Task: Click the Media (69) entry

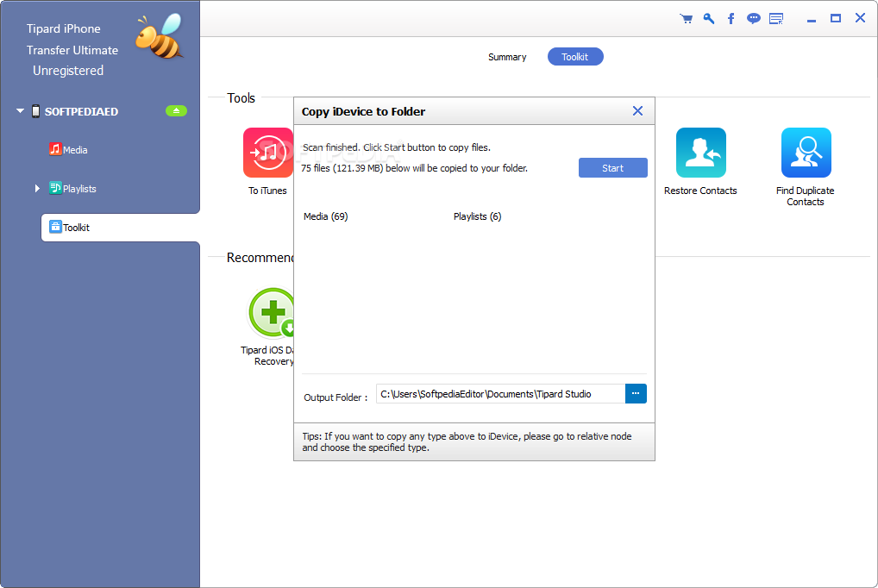Action: point(325,216)
